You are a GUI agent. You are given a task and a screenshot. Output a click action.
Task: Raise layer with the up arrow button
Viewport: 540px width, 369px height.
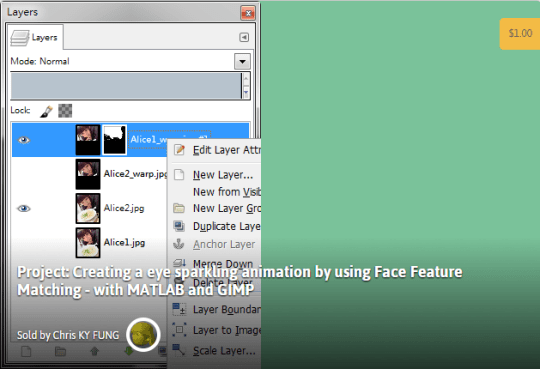(94, 352)
